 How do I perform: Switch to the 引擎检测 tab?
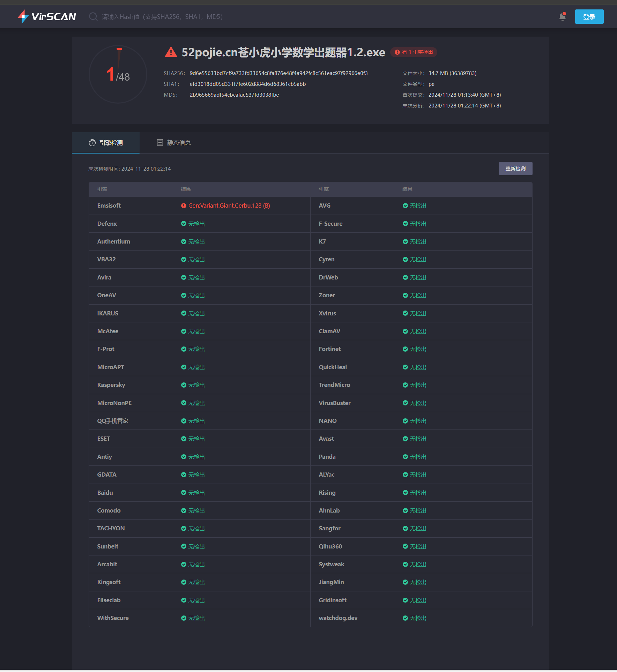point(106,143)
